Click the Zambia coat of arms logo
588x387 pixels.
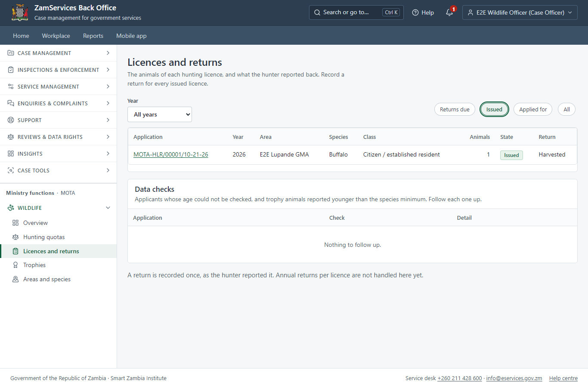[x=20, y=12]
